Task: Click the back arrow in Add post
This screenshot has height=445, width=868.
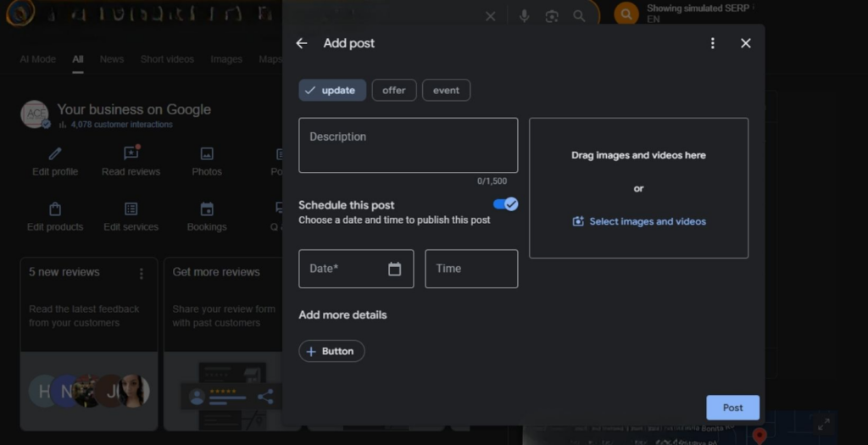Action: (x=302, y=43)
